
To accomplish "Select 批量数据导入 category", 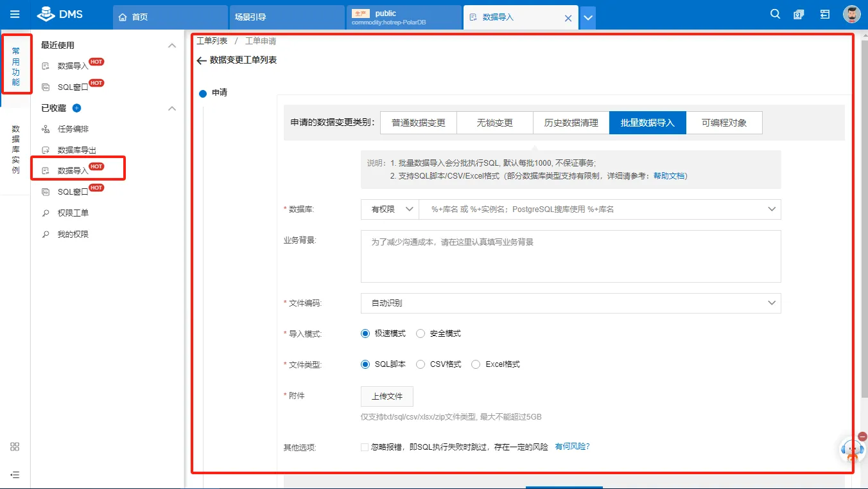I will tap(648, 123).
